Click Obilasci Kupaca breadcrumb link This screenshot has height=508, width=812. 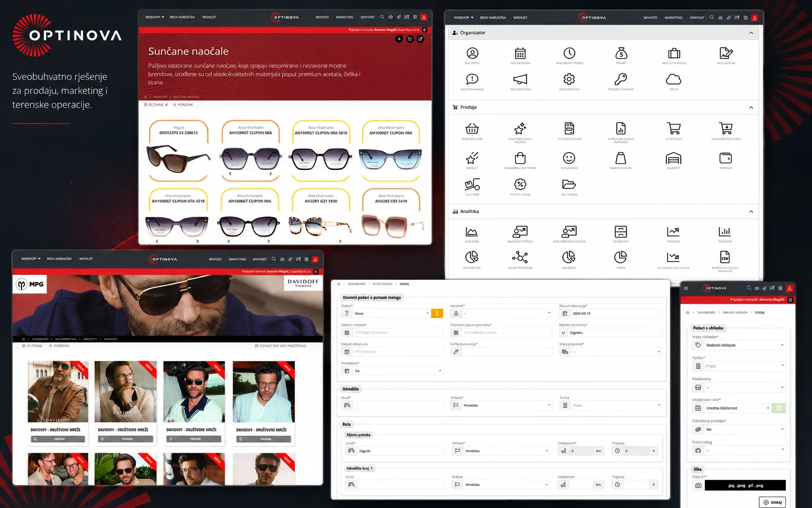[735, 312]
